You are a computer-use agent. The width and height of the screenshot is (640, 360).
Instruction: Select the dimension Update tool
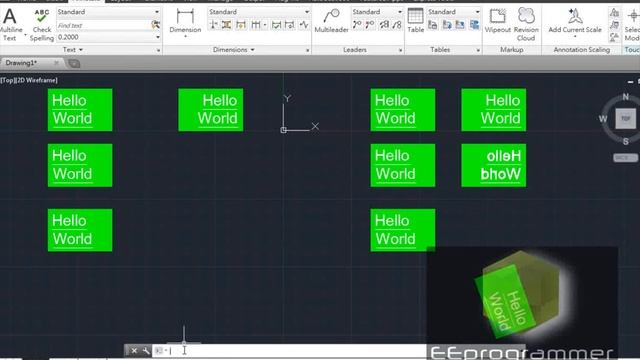[x=290, y=25]
